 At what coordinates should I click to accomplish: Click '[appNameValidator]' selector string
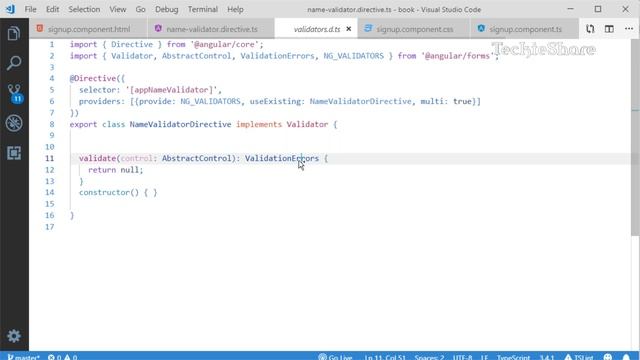pyautogui.click(x=171, y=90)
